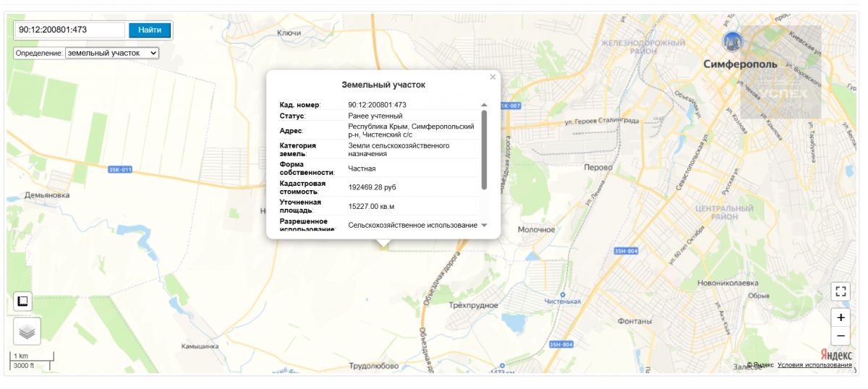
Task: Toggle fullscreen map view
Action: tap(841, 291)
